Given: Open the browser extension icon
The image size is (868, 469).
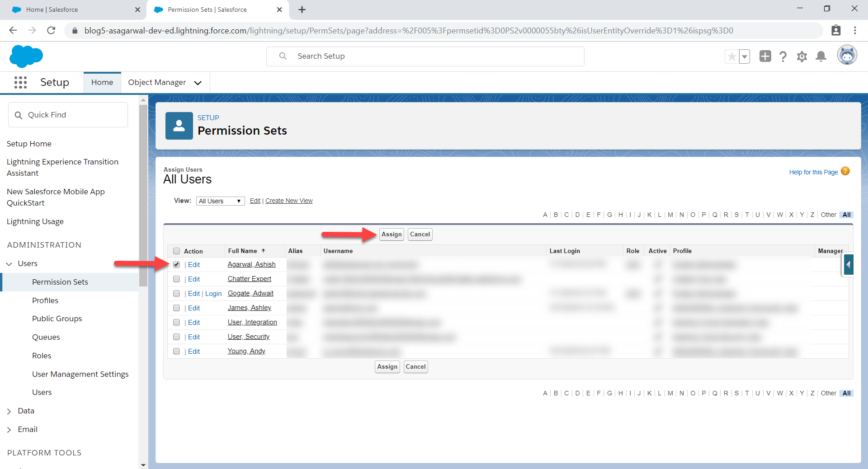Looking at the screenshot, I should coord(836,30).
